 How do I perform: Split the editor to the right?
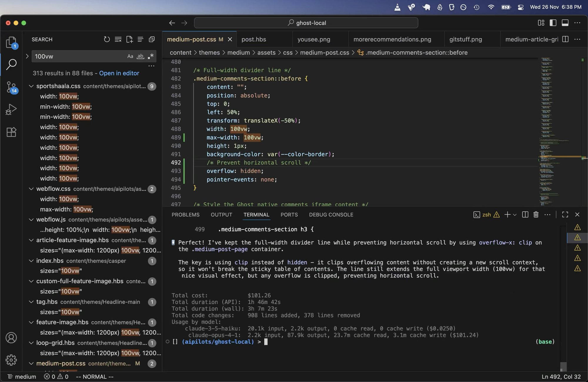(x=565, y=39)
